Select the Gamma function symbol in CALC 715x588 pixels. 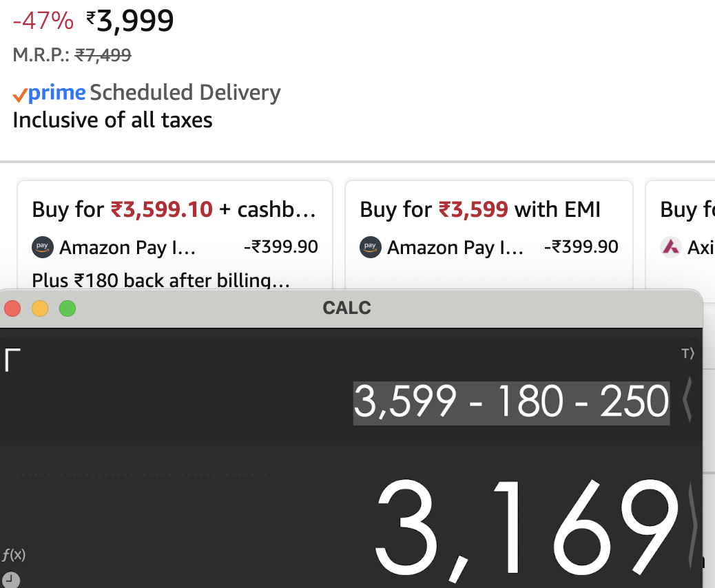click(12, 361)
